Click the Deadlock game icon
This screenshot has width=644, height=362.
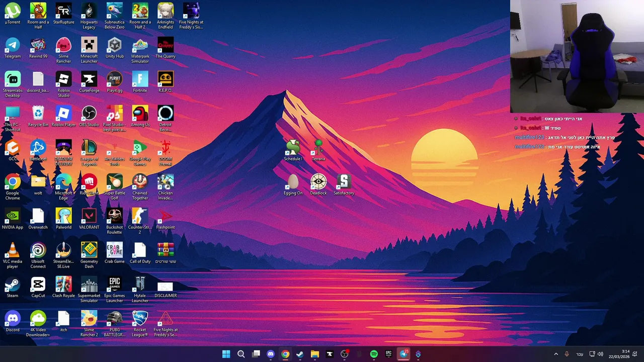[x=318, y=185]
